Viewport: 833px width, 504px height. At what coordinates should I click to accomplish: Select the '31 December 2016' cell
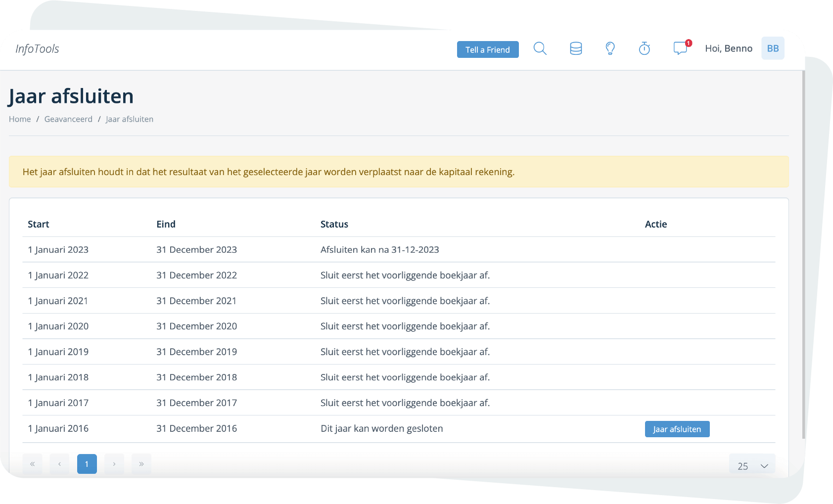click(197, 428)
